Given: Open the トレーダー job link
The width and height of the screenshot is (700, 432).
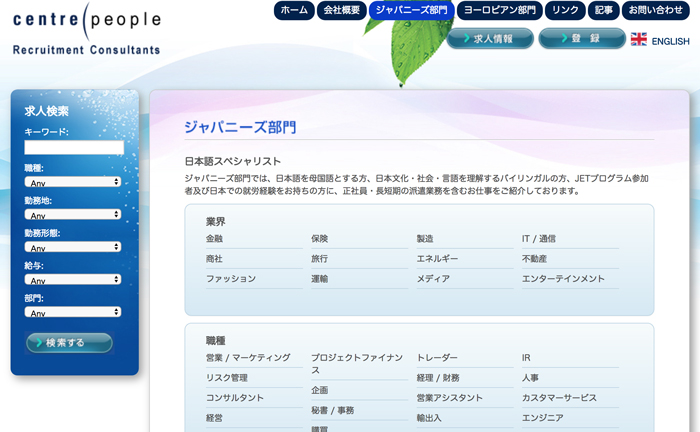Looking at the screenshot, I should pos(437,358).
